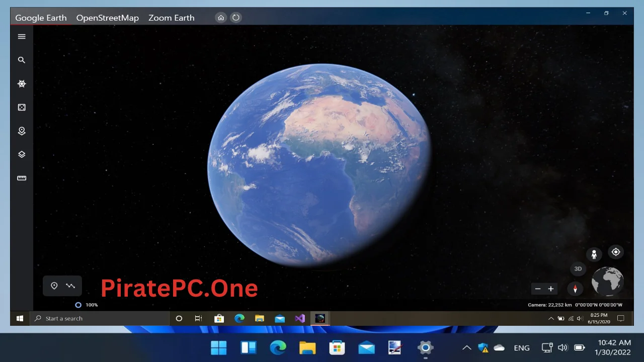Image resolution: width=644 pixels, height=362 pixels.
Task: Click the Camera: 22,252 km status text
Action: (x=550, y=305)
